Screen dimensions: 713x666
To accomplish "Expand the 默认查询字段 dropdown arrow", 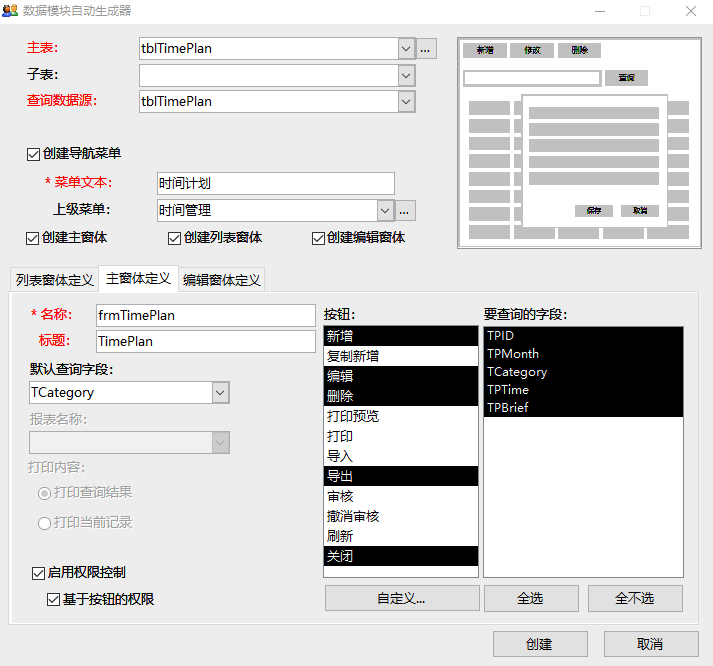I will point(220,392).
